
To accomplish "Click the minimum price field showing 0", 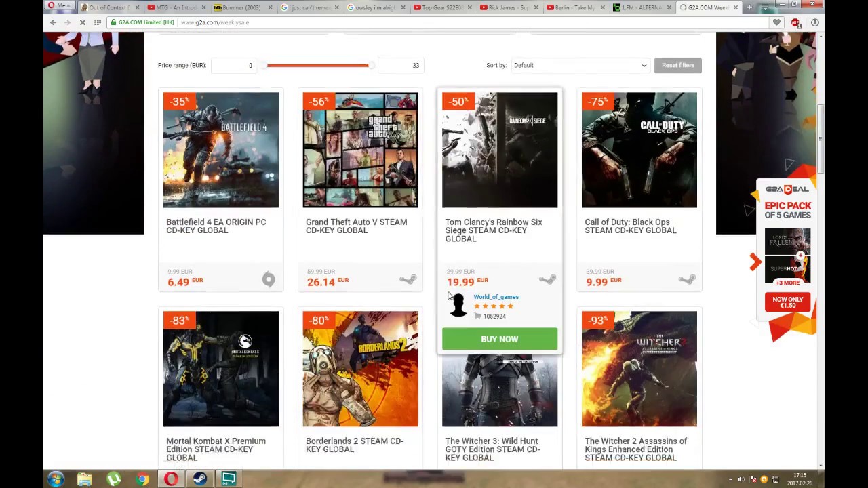I will [235, 65].
